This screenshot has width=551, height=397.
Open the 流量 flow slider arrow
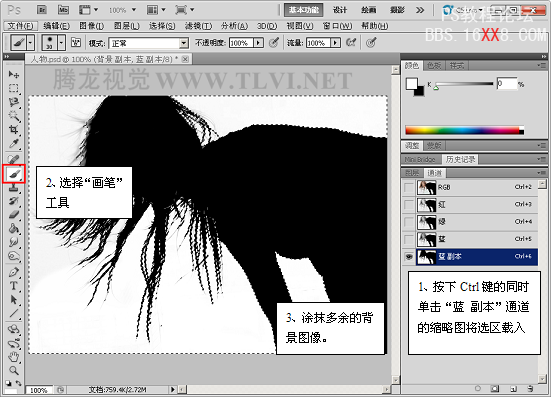pos(336,43)
